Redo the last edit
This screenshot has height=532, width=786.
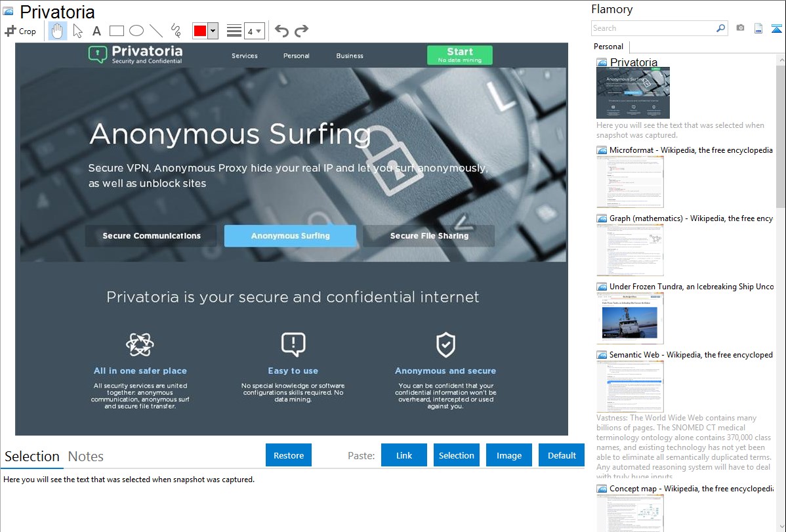coord(301,31)
